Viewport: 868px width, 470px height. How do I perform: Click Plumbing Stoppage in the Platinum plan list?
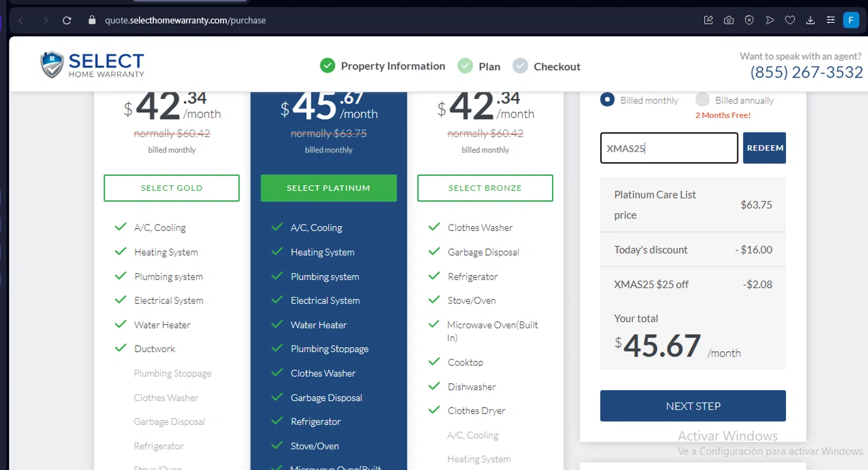(x=329, y=349)
